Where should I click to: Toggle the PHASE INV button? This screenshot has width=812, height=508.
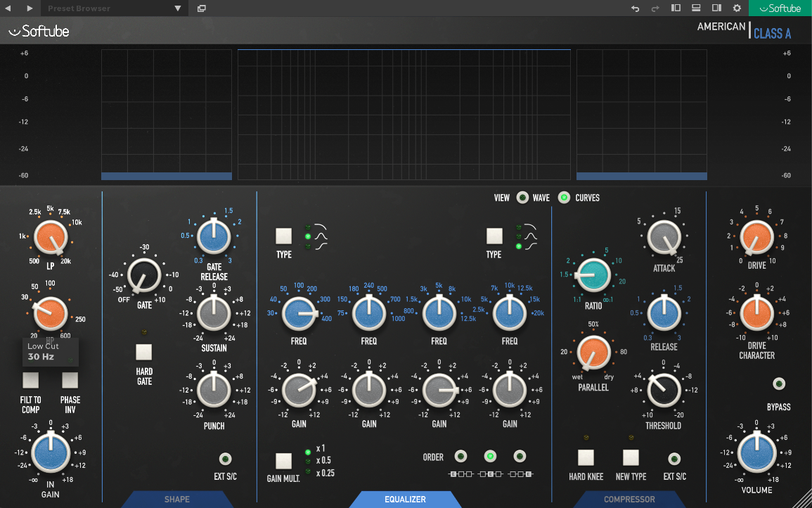point(70,380)
